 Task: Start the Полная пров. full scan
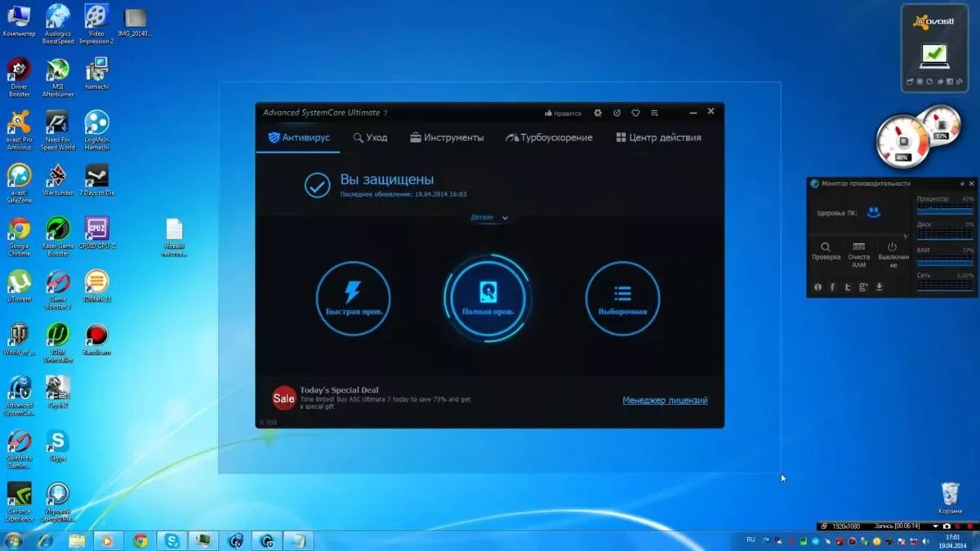pos(488,298)
